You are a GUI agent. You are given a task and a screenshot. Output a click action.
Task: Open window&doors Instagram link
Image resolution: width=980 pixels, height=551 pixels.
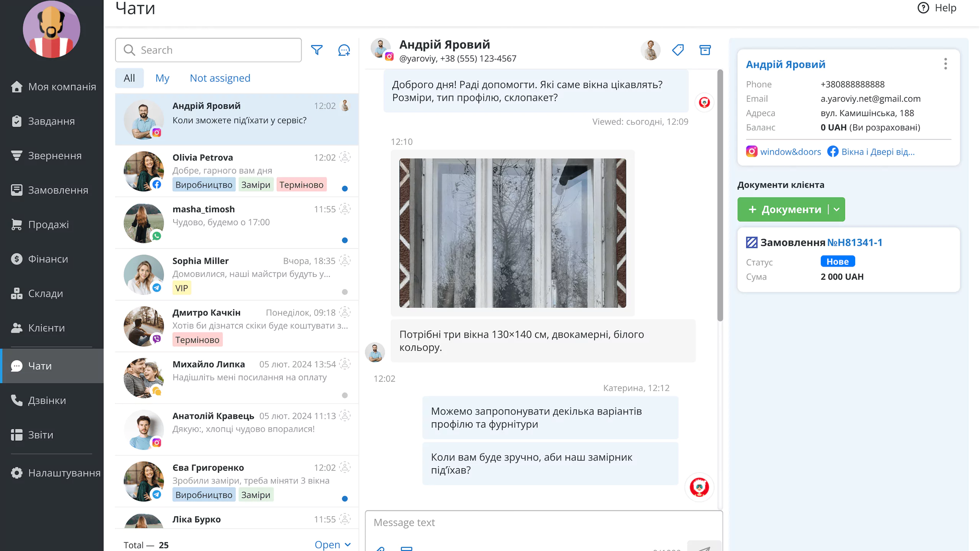[791, 152]
